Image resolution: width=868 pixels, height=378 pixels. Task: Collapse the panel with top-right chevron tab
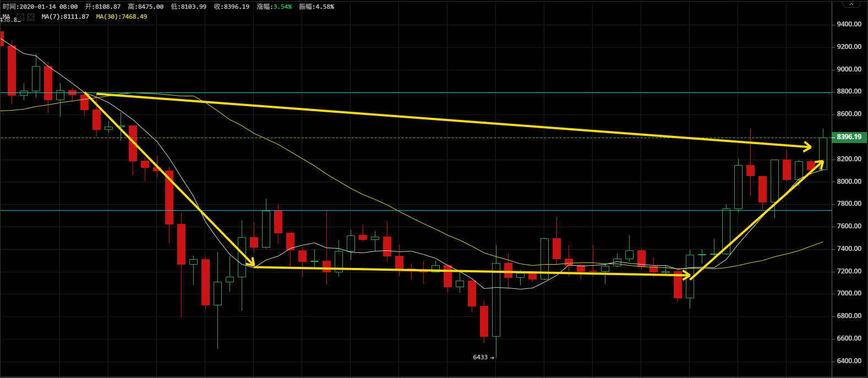[851, 3]
